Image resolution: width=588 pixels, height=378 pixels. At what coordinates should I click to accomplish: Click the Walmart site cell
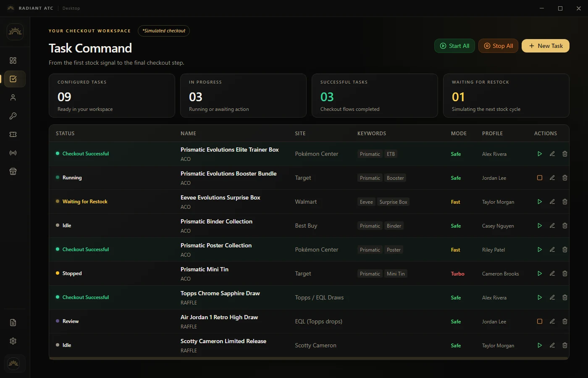tap(306, 202)
